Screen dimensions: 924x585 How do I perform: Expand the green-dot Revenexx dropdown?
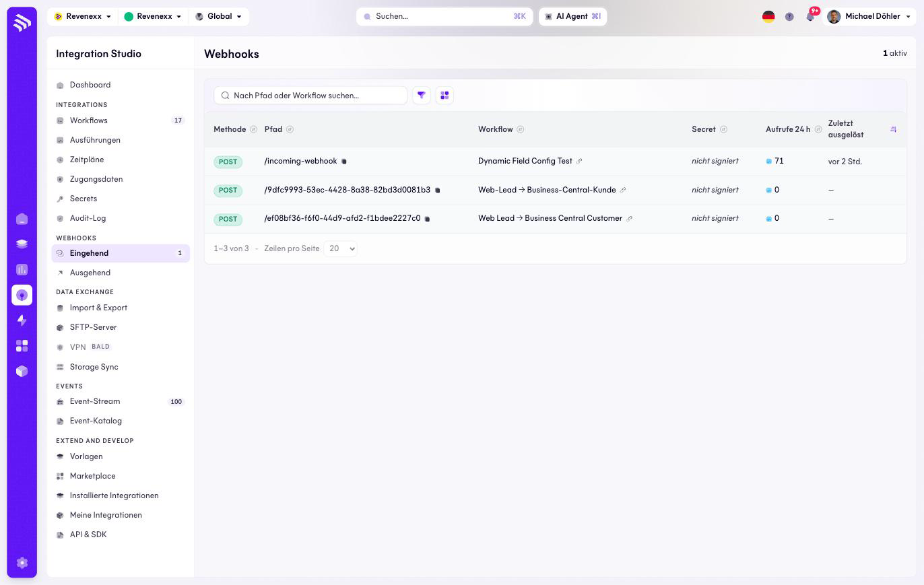153,17
